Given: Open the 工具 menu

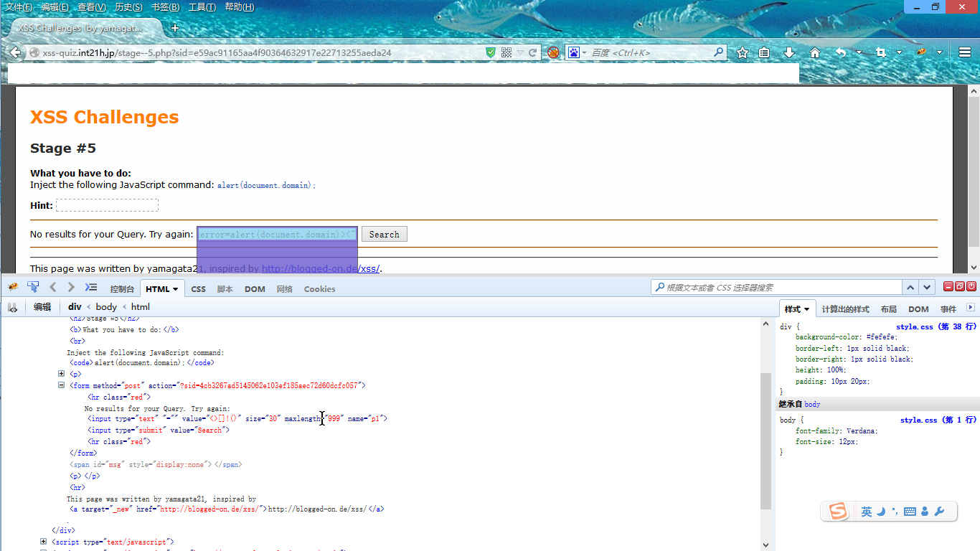Looking at the screenshot, I should (202, 7).
